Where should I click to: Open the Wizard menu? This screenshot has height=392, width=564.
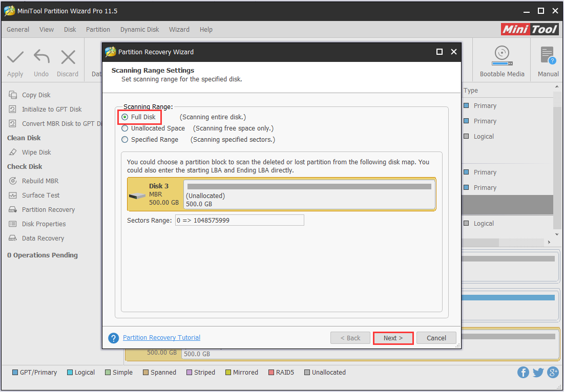pos(179,30)
